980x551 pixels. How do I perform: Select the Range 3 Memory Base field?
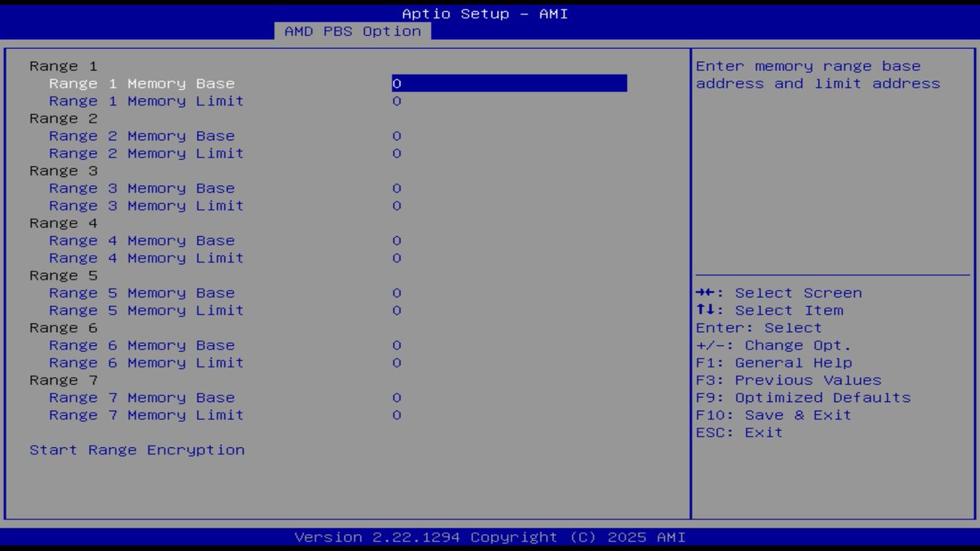coord(142,187)
